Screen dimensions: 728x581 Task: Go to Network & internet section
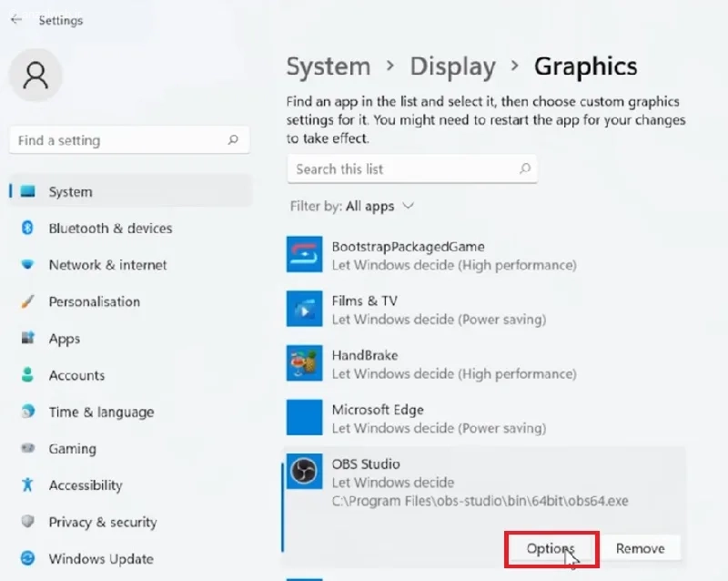107,265
